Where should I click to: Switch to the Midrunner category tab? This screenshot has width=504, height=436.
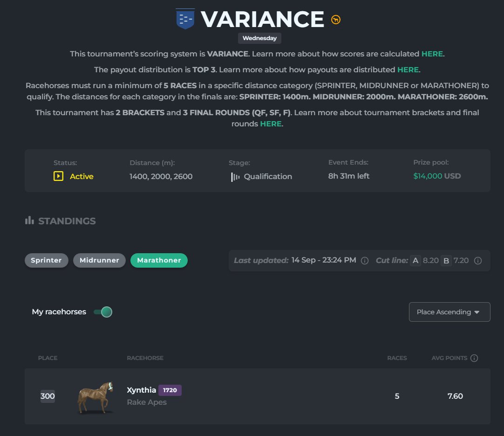99,260
